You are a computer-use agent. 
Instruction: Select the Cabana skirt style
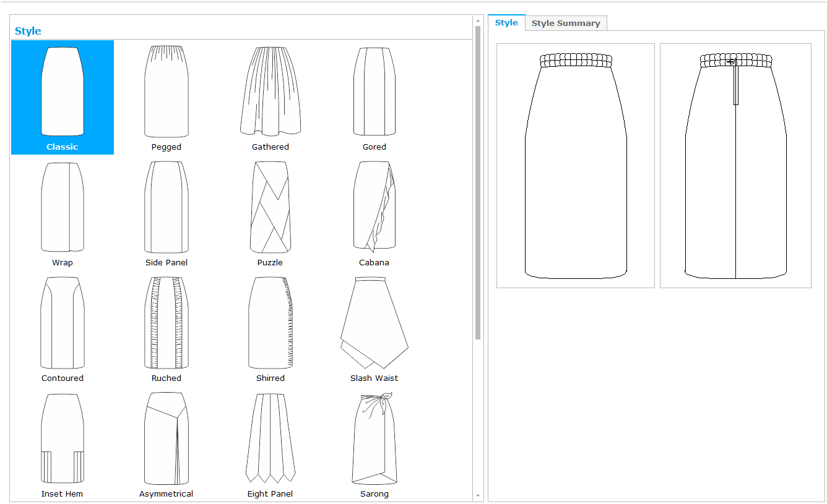coord(375,213)
